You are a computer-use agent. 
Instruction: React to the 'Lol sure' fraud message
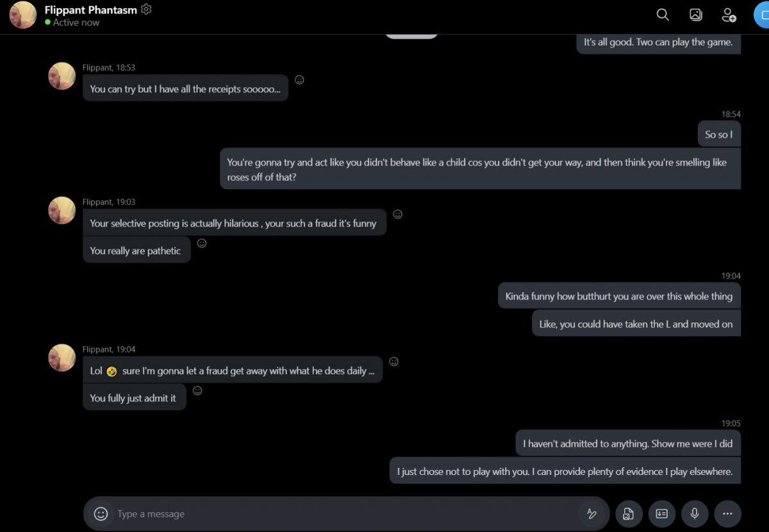pos(394,362)
